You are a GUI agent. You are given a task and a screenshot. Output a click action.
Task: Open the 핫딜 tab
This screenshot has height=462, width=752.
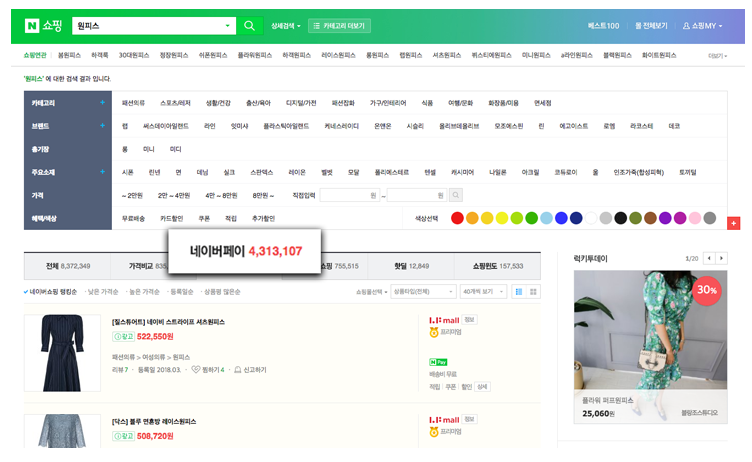coord(411,266)
